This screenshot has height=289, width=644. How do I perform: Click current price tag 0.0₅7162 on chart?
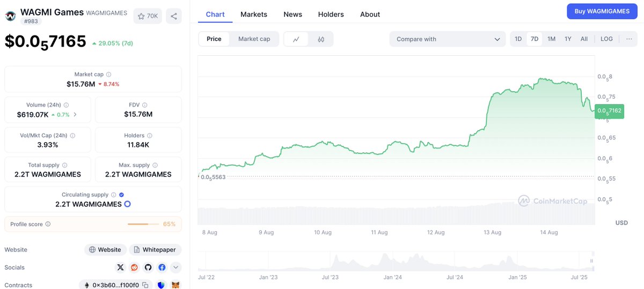(x=609, y=111)
